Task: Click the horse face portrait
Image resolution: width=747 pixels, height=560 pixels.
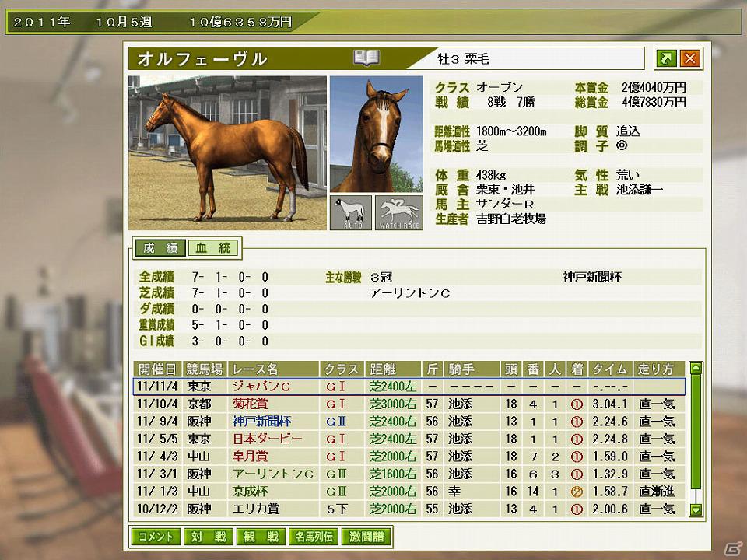Action: pos(377,134)
